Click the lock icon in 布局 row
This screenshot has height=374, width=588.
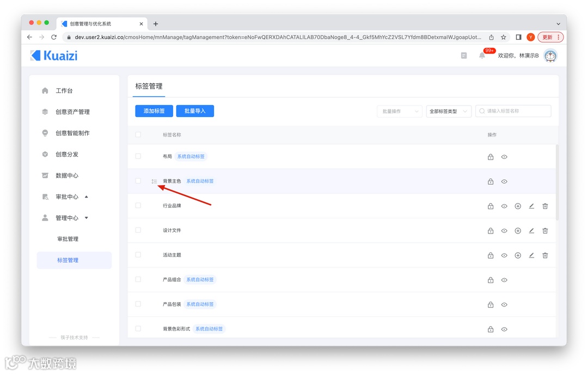491,157
